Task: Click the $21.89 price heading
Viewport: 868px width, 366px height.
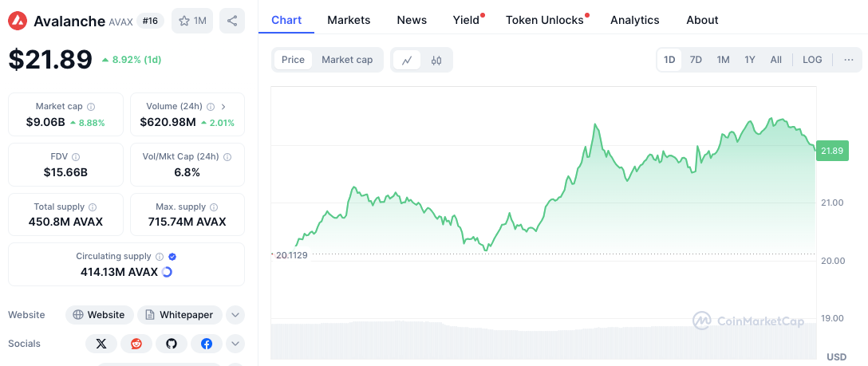Action: point(50,60)
